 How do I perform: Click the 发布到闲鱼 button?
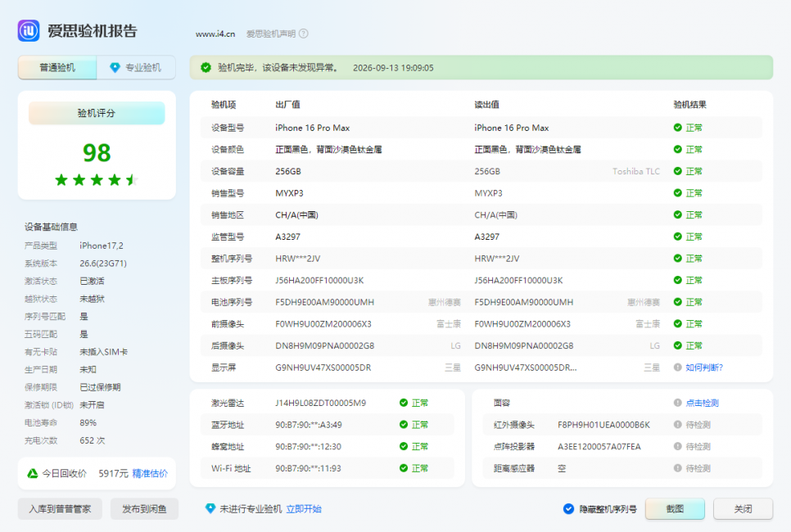(x=144, y=509)
